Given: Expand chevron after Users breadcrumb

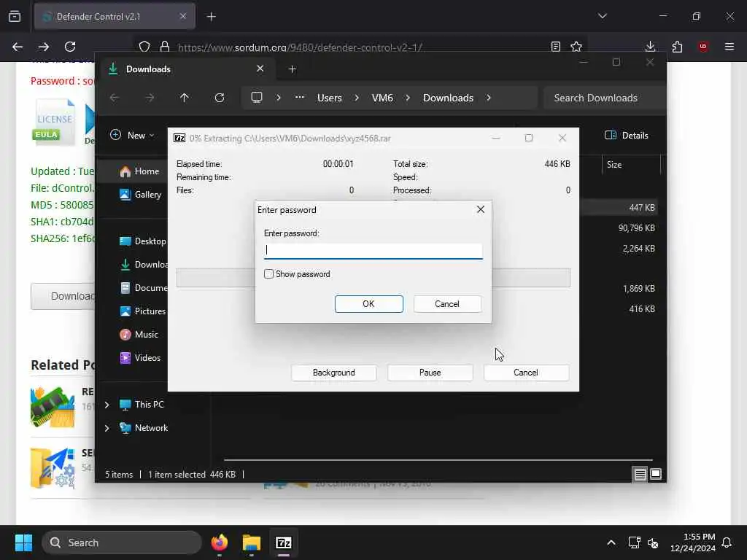Looking at the screenshot, I should (x=357, y=98).
